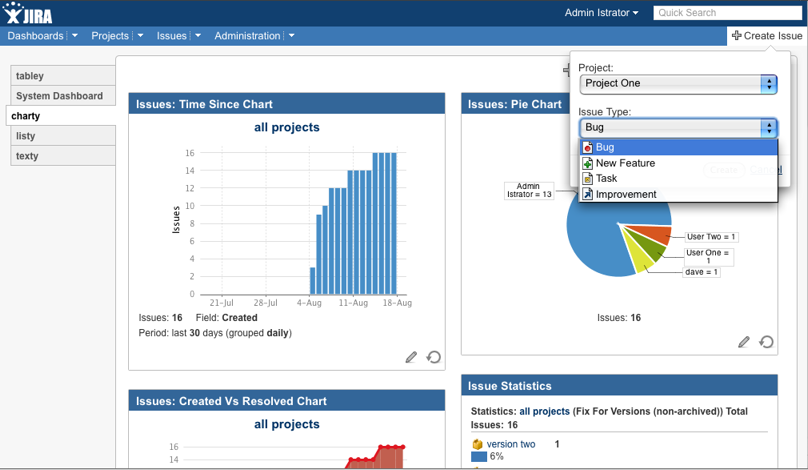This screenshot has width=808, height=470.
Task: Select the charty dashboard tab
Action: 61,116
